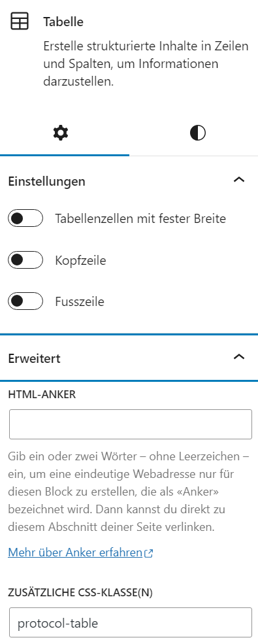
Task: Click the Kopfzeile label text
Action: [x=81, y=260]
